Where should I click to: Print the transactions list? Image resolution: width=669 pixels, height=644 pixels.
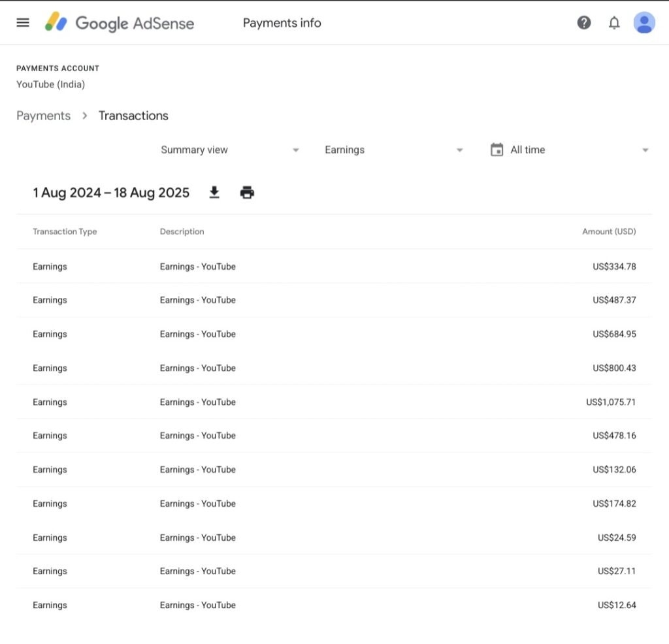(x=247, y=193)
